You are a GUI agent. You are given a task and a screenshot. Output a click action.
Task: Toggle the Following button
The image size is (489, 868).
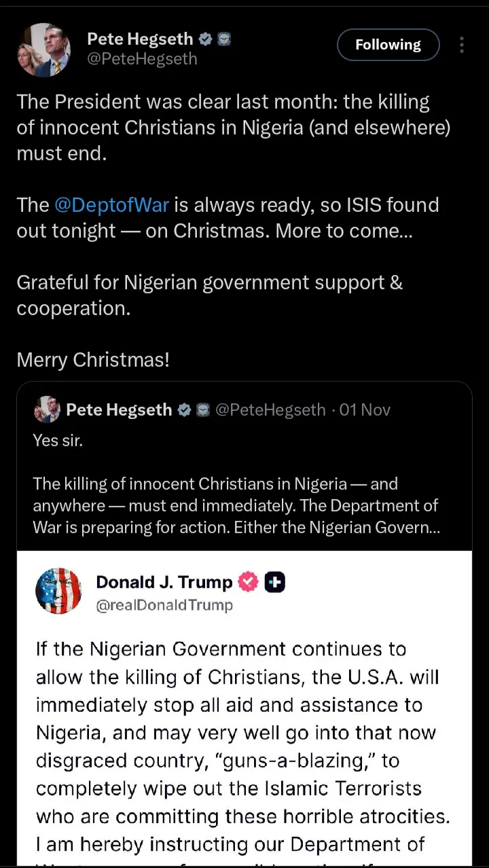coord(388,45)
